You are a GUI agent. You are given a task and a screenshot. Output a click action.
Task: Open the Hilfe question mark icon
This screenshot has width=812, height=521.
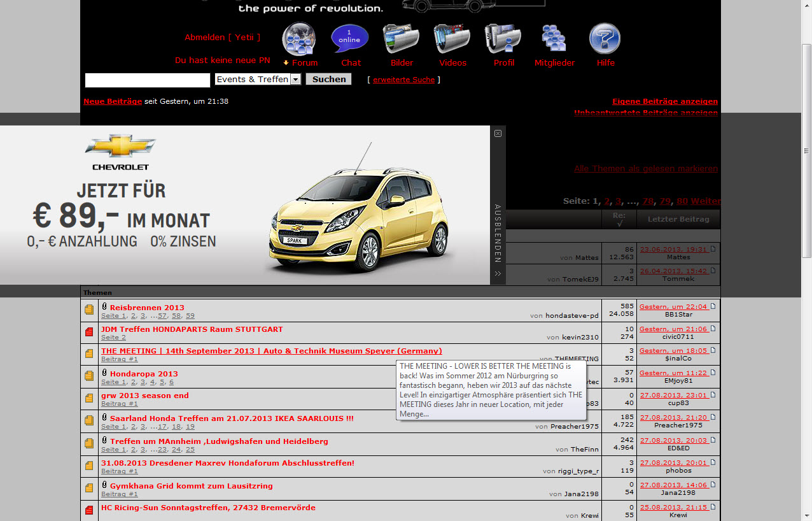tap(605, 39)
